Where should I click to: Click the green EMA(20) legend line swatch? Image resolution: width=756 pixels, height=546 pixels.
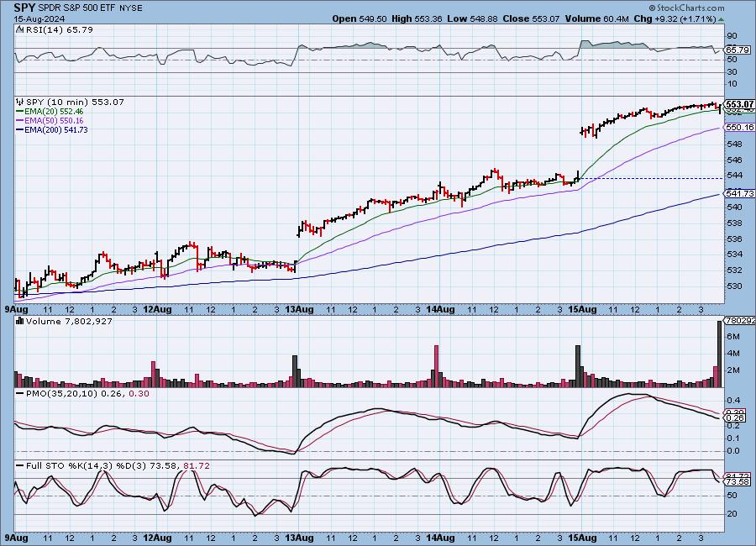click(x=20, y=112)
